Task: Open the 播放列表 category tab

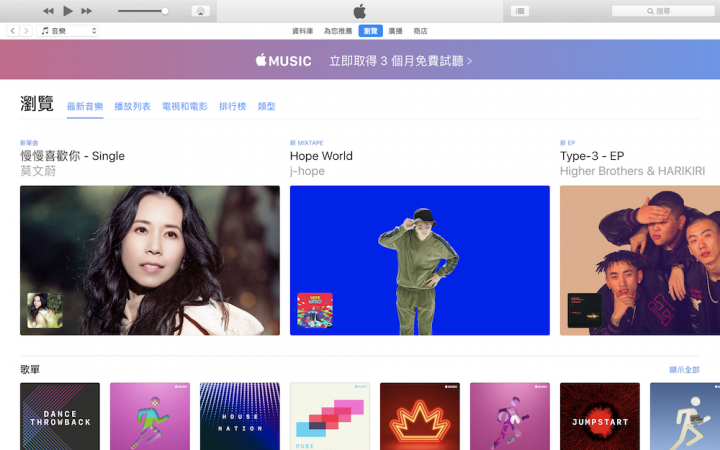Action: point(132,107)
